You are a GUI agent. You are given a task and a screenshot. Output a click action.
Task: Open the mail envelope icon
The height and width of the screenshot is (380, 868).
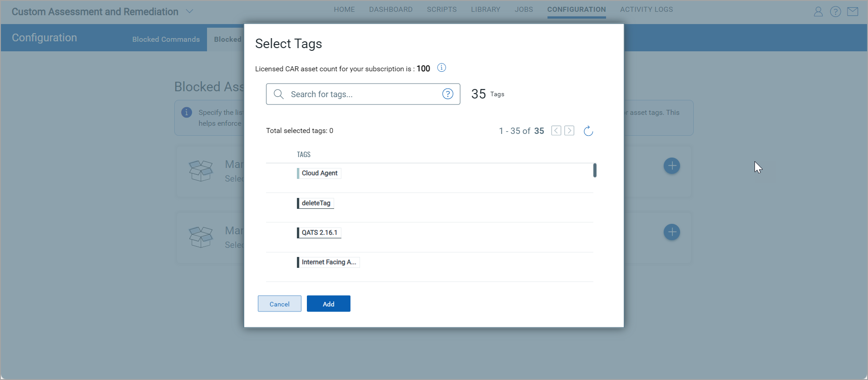[x=853, y=12]
